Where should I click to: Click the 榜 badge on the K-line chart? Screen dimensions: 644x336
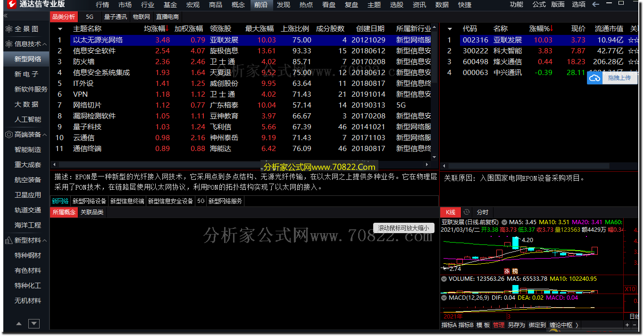click(x=514, y=271)
